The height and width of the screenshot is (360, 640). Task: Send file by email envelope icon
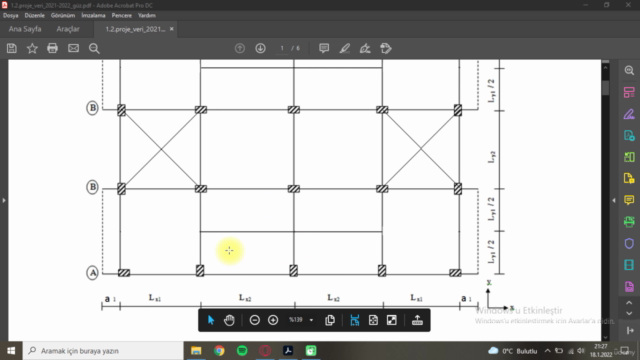[x=73, y=48]
